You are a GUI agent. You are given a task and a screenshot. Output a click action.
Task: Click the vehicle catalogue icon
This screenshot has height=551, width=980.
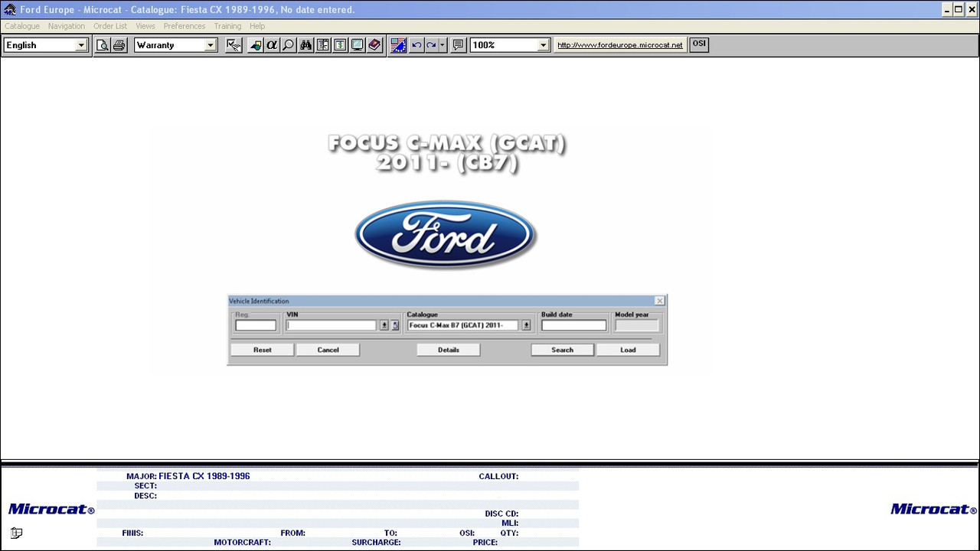click(255, 45)
